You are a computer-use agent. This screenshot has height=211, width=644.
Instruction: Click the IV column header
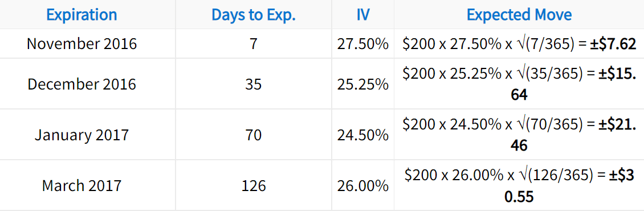362,15
